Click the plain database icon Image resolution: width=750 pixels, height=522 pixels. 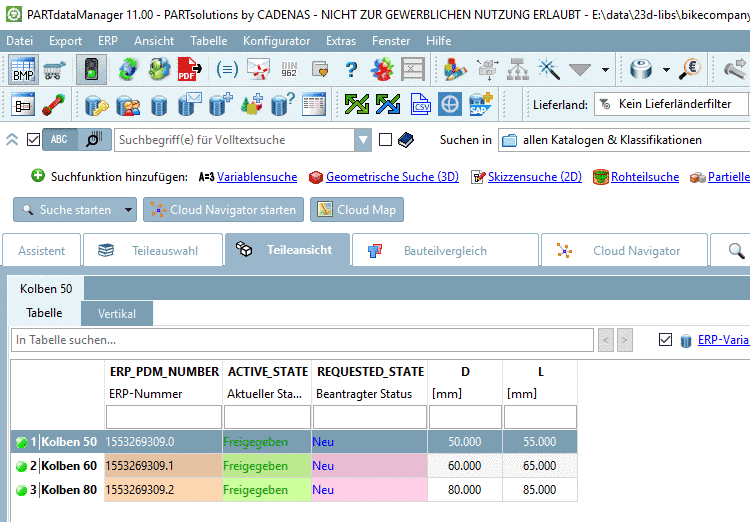point(159,105)
